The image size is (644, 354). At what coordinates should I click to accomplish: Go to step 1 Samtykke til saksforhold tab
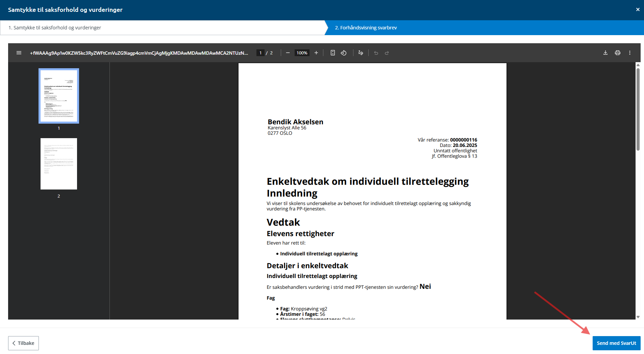tap(162, 28)
